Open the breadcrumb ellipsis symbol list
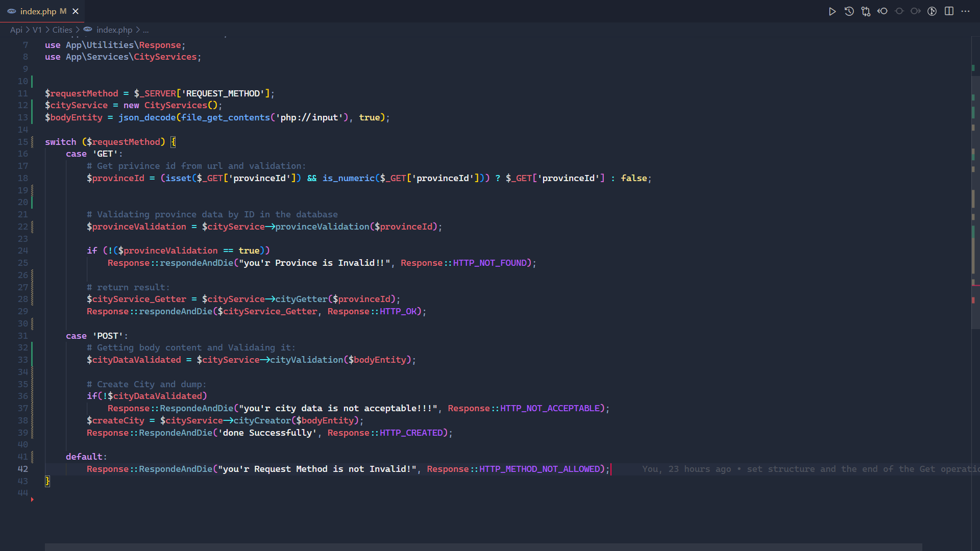Viewport: 980px width, 551px height. coord(146,30)
